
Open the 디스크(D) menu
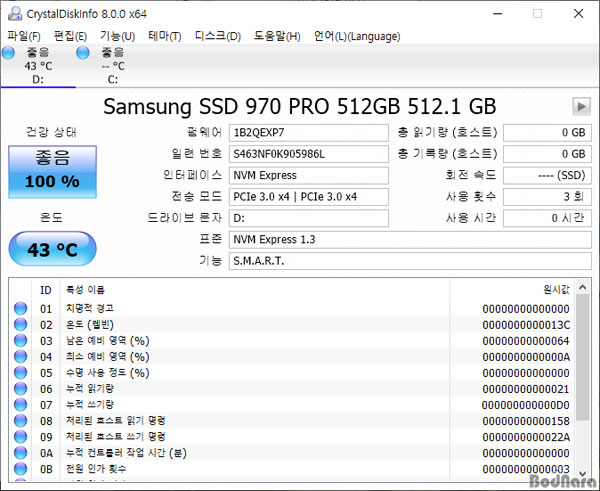(218, 36)
